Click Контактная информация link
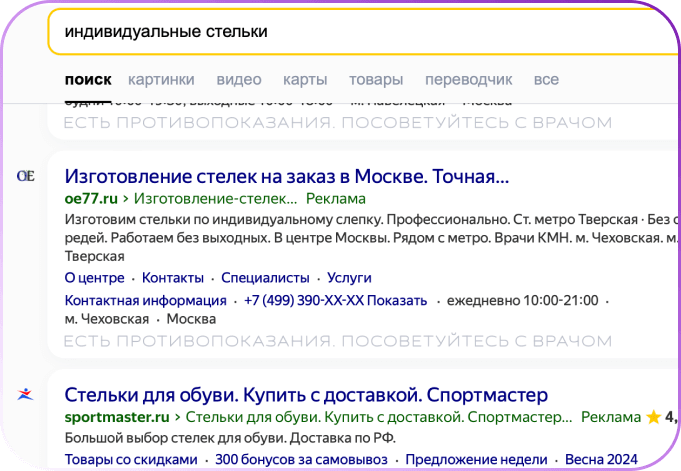The image size is (681, 471). (x=145, y=300)
